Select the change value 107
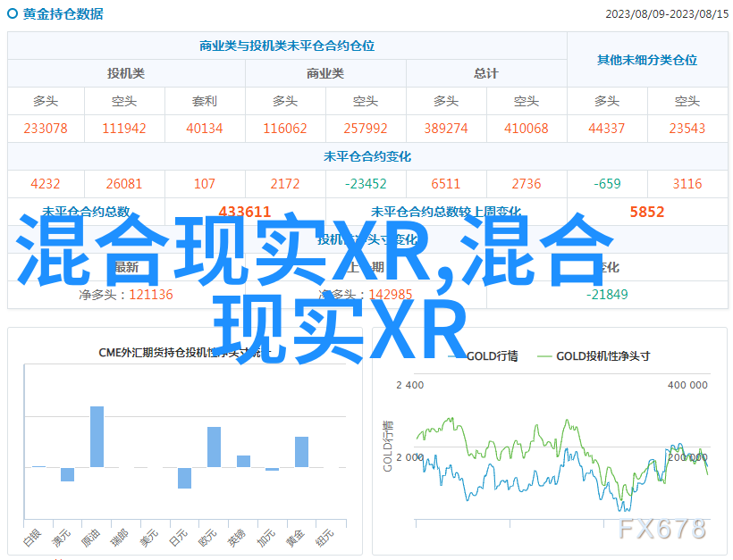The image size is (733, 560). (205, 184)
